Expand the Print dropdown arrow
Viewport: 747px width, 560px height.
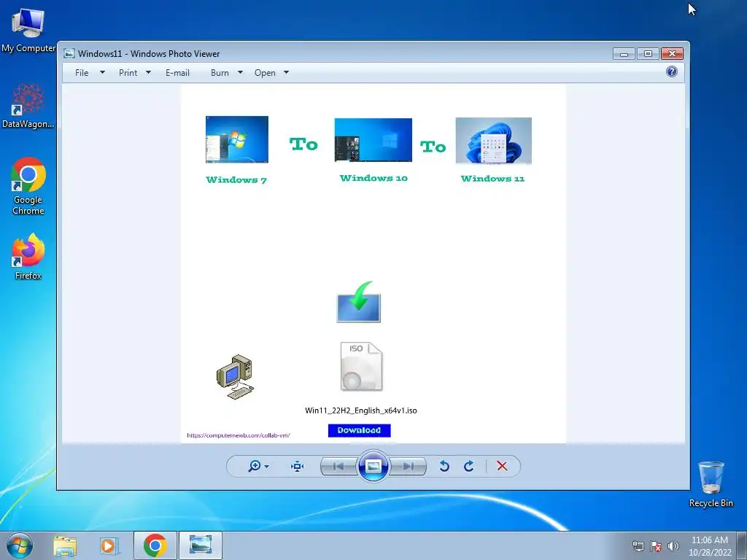tap(148, 72)
